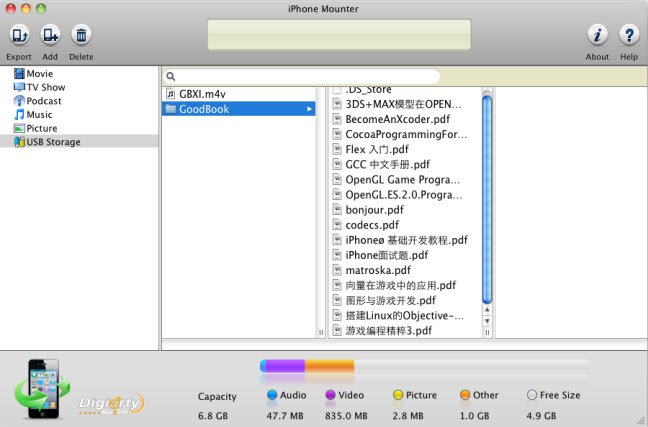Select codecs.pdf
The height and width of the screenshot is (427, 648).
click(x=405, y=225)
